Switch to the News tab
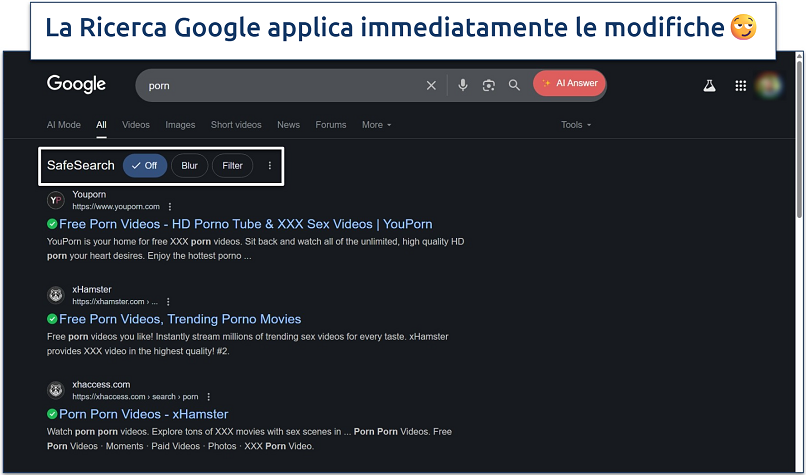The width and height of the screenshot is (806, 475). coord(288,125)
